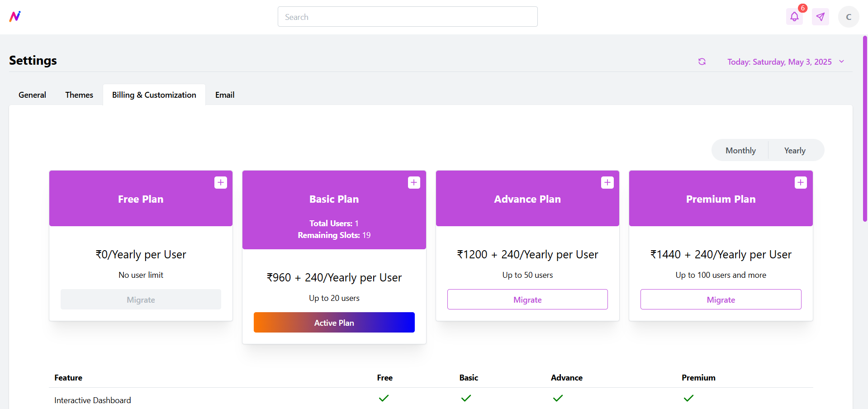
Task: Click the page vertical scrollbar
Action: 865,129
